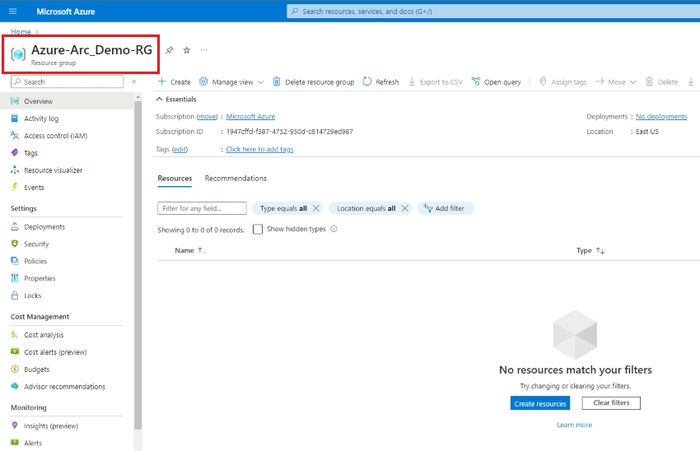The image size is (700, 451).
Task: Open Security settings page
Action: (x=36, y=244)
